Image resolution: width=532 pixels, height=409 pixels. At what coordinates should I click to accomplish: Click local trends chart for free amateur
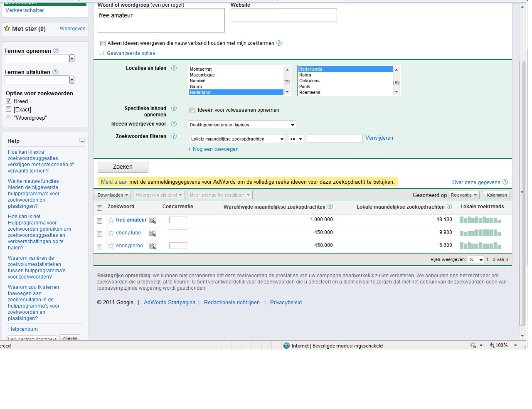480,220
